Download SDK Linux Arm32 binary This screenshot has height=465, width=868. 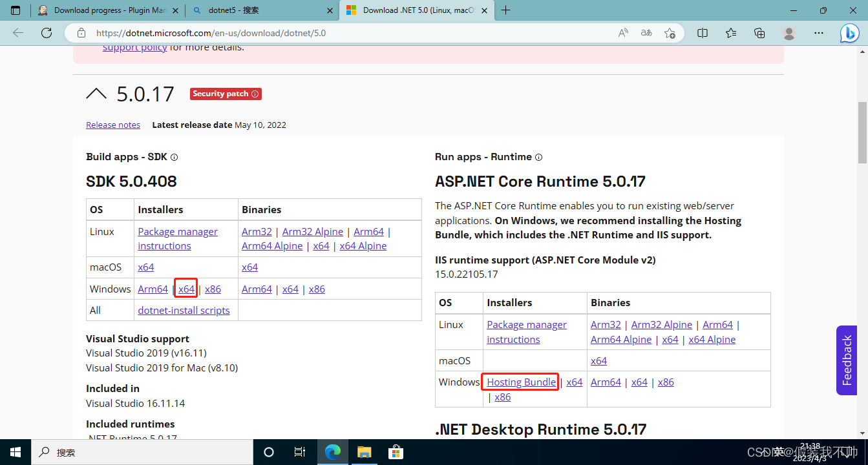257,231
